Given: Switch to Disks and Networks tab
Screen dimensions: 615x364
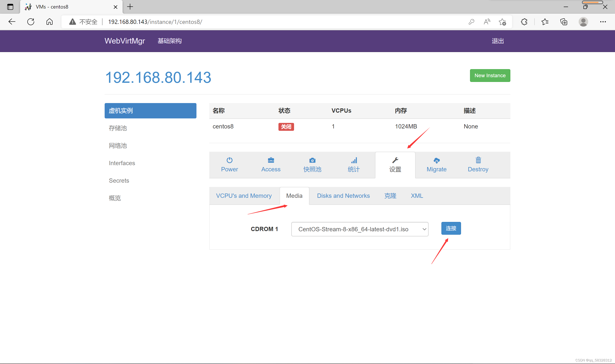Looking at the screenshot, I should (x=343, y=196).
